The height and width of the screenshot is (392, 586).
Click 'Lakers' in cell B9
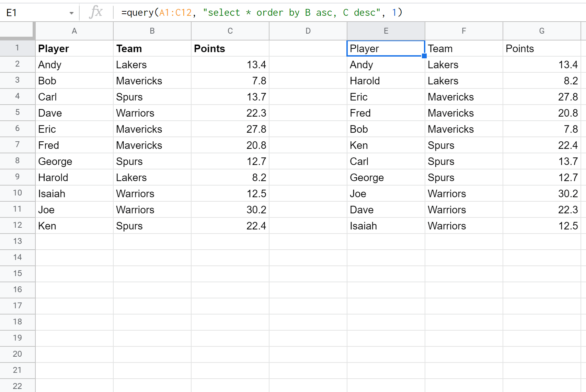point(131,178)
